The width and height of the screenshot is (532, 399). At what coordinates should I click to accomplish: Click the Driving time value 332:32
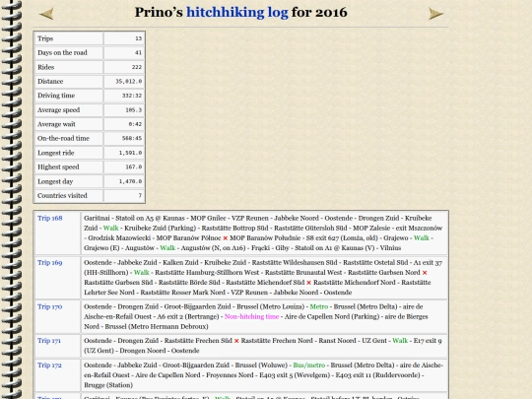coord(132,96)
